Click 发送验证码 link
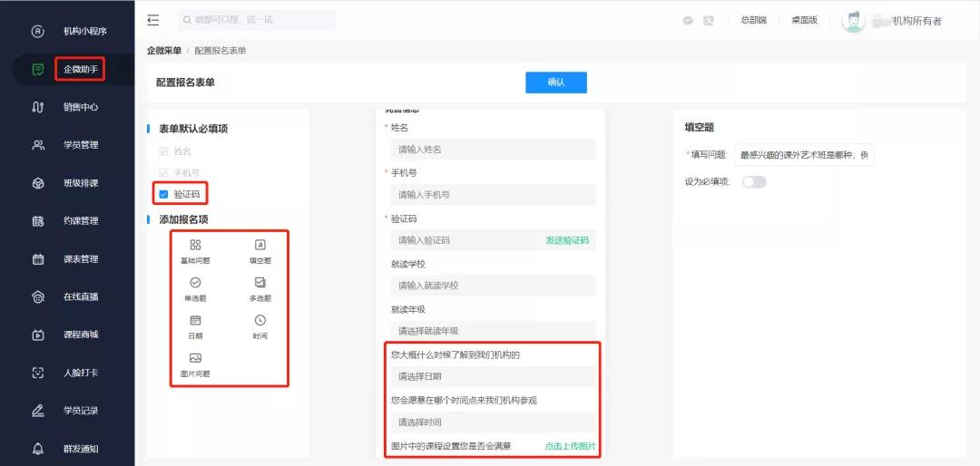 point(567,240)
